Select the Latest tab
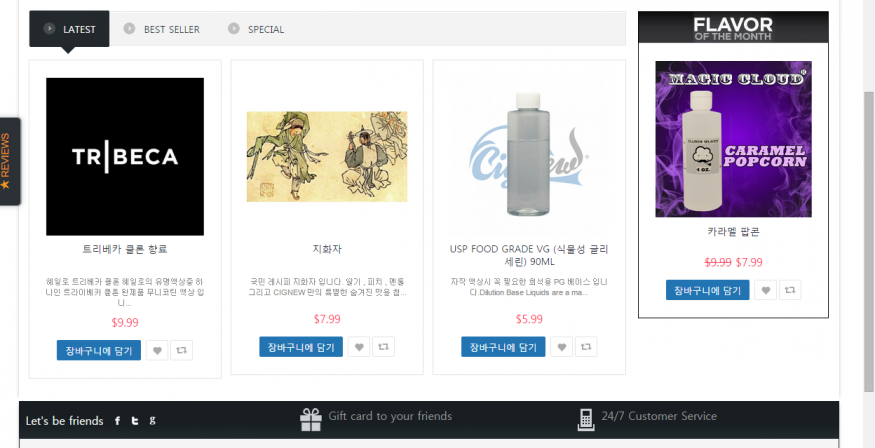 69,29
